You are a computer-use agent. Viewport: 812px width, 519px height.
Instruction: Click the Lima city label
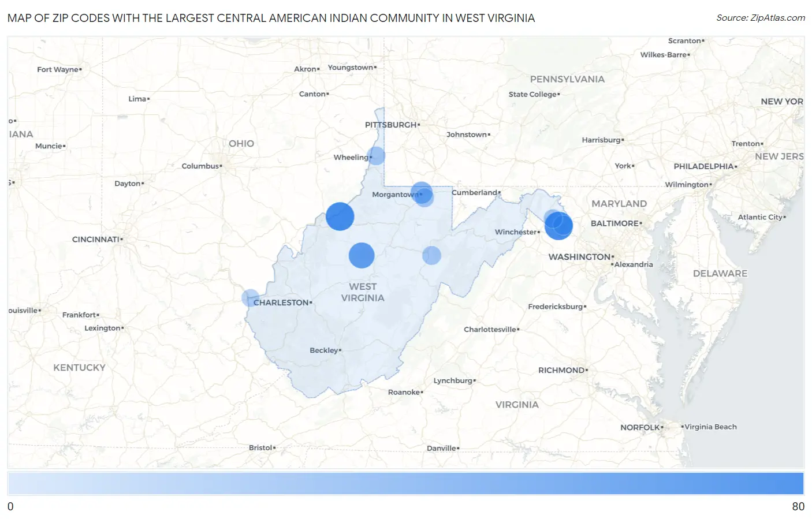pyautogui.click(x=137, y=99)
